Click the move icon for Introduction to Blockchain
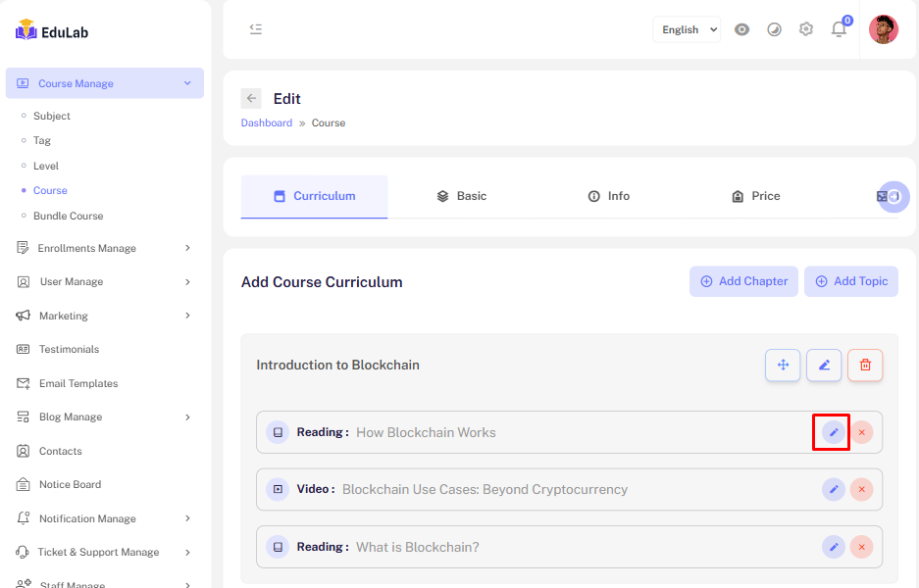Image resolution: width=919 pixels, height=588 pixels. pyautogui.click(x=783, y=366)
